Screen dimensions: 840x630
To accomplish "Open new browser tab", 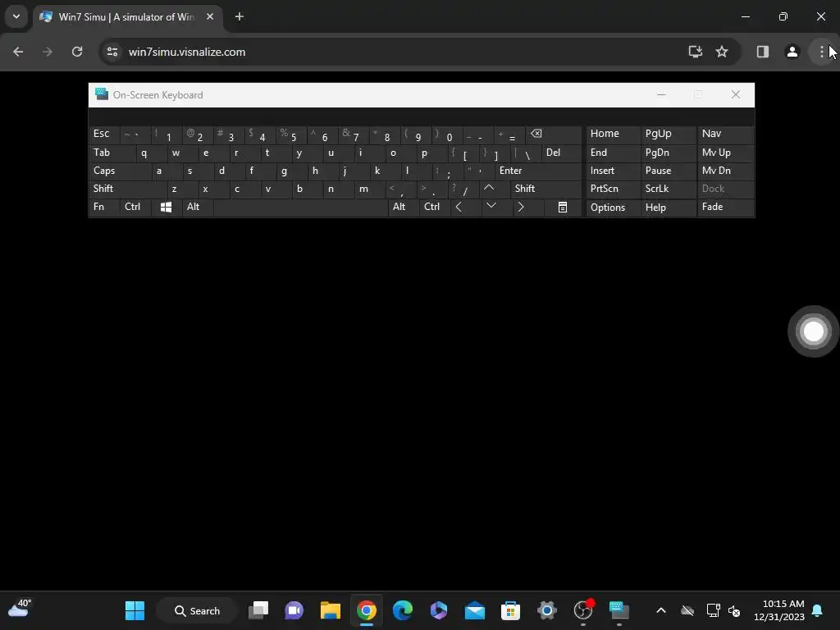I will 240,16.
